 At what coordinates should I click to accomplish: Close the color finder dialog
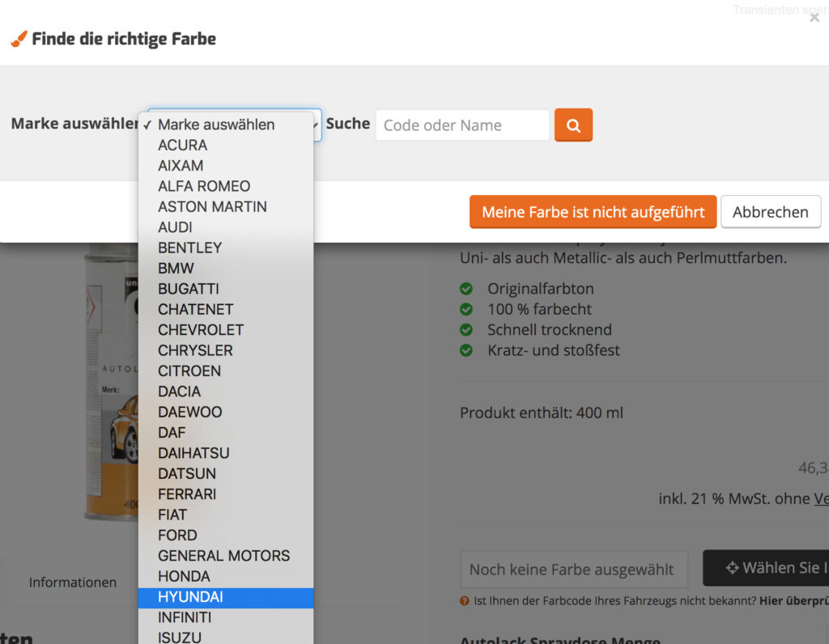point(814,18)
